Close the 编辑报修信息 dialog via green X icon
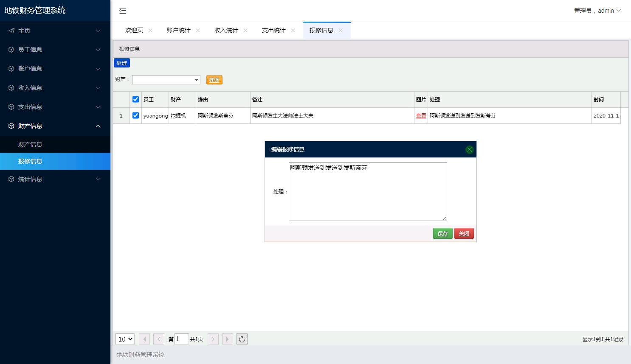631x364 pixels. tap(469, 149)
